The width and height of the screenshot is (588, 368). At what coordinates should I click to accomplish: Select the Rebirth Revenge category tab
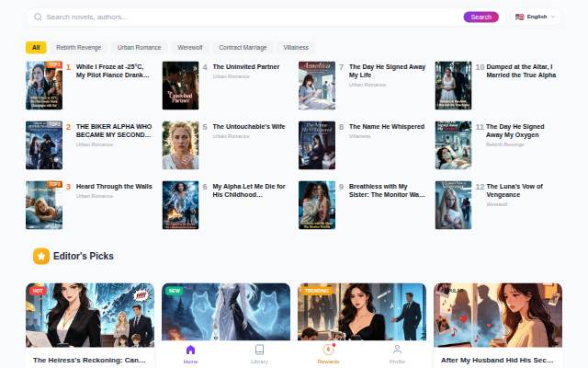[79, 47]
